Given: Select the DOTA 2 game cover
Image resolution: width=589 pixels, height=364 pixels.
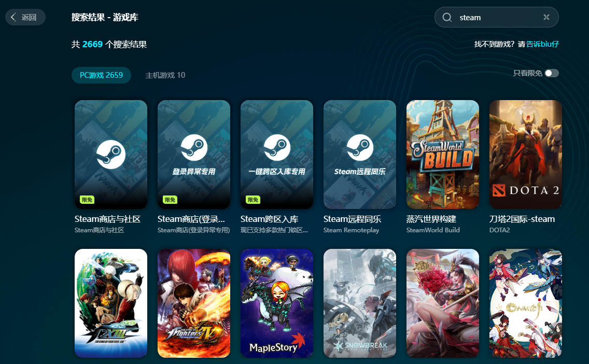Looking at the screenshot, I should point(526,154).
